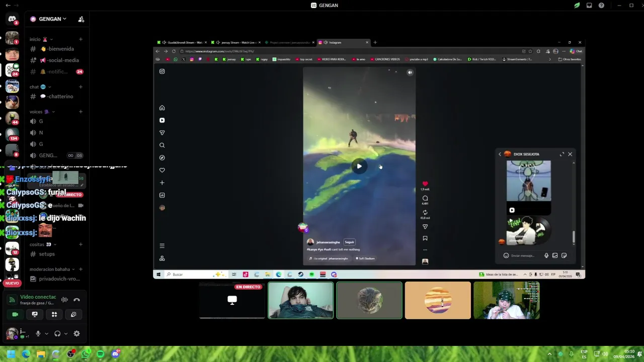Open Instagram more menu hamburger icon
This screenshot has height=362, width=644.
pyautogui.click(x=162, y=246)
